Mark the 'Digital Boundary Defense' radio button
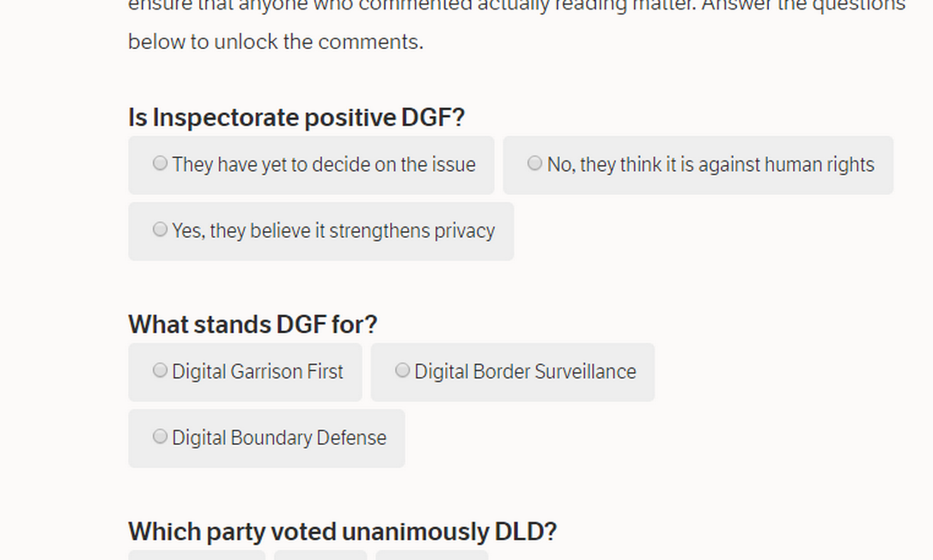 (x=160, y=436)
